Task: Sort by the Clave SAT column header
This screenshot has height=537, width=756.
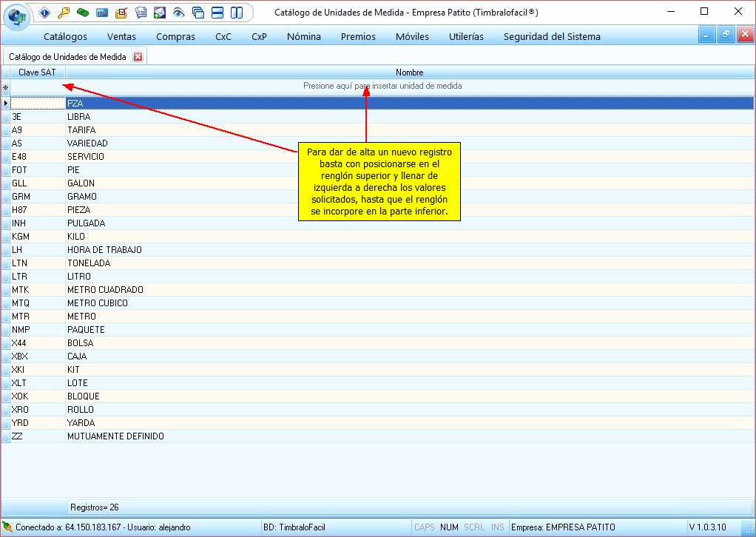Action: click(x=38, y=72)
